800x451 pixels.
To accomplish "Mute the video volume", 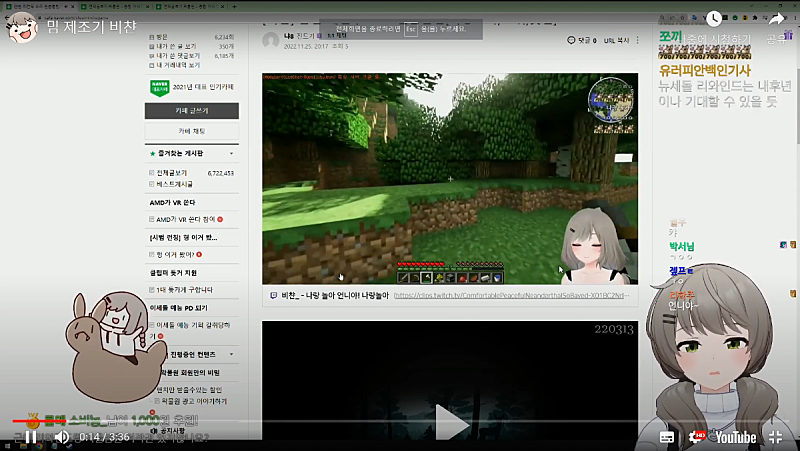I will coord(60,437).
